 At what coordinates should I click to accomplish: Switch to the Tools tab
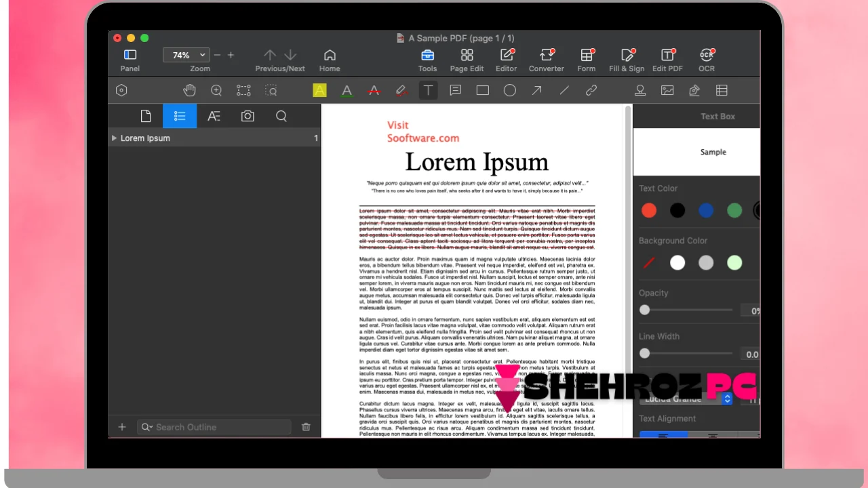pyautogui.click(x=427, y=60)
